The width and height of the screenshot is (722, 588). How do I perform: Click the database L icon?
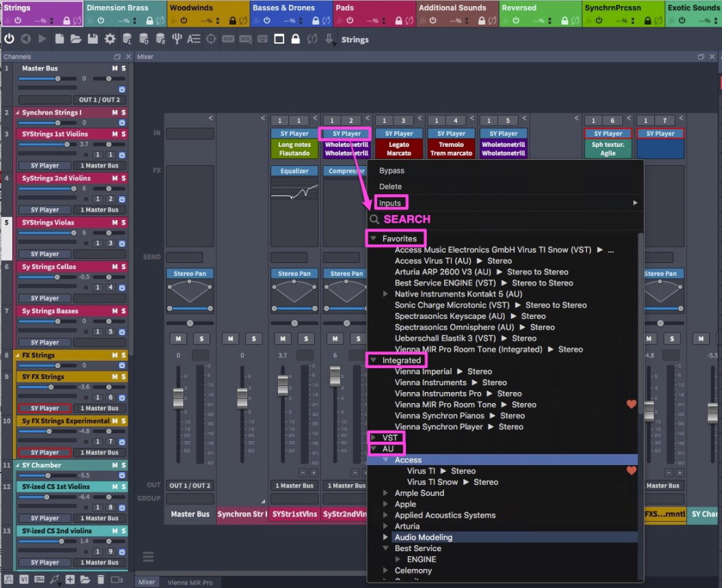click(127, 39)
